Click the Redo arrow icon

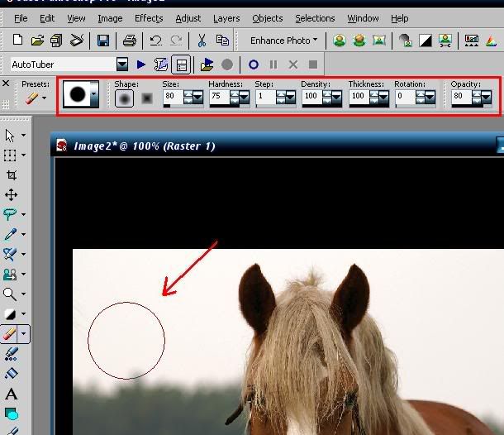tap(176, 41)
